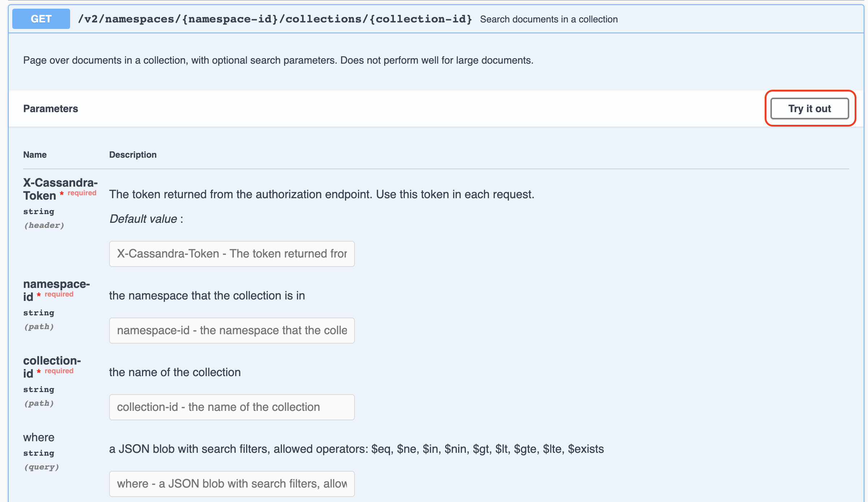Click the Parameters section heading
868x502 pixels.
51,109
